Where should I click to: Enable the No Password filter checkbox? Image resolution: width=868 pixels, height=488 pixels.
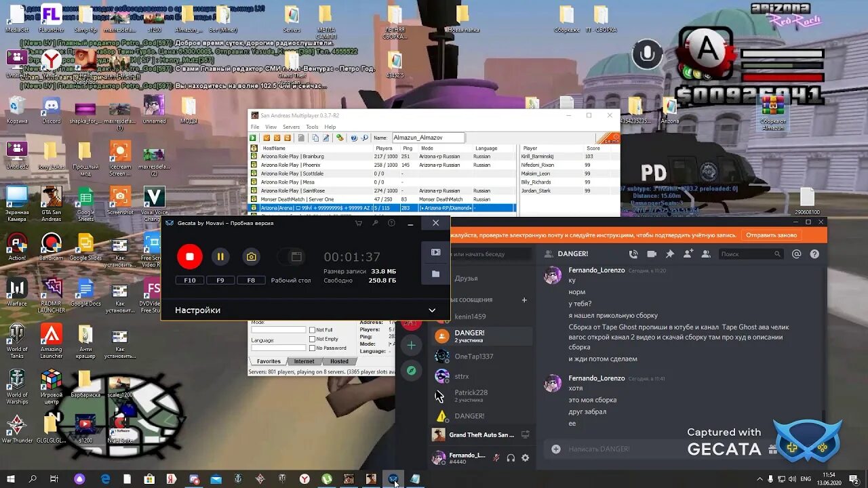pyautogui.click(x=313, y=348)
